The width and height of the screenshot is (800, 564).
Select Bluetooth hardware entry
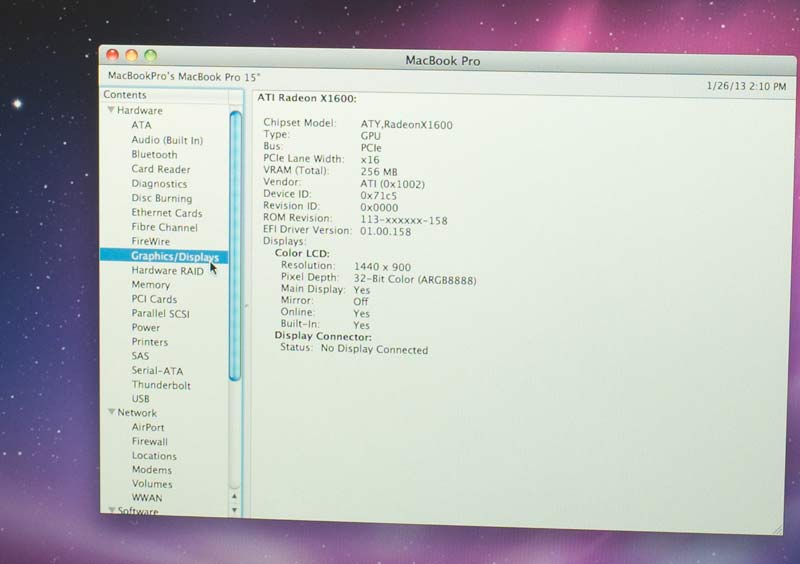coord(154,154)
